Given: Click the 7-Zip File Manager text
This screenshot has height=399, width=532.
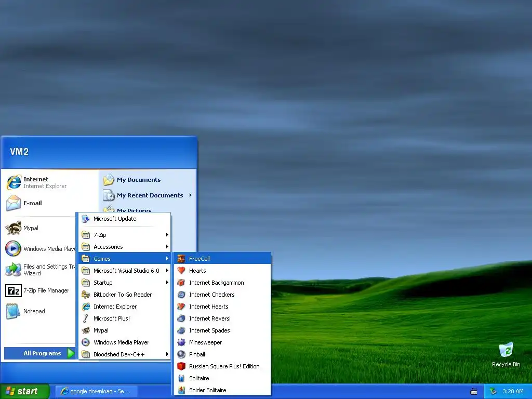Looking at the screenshot, I should (46, 290).
